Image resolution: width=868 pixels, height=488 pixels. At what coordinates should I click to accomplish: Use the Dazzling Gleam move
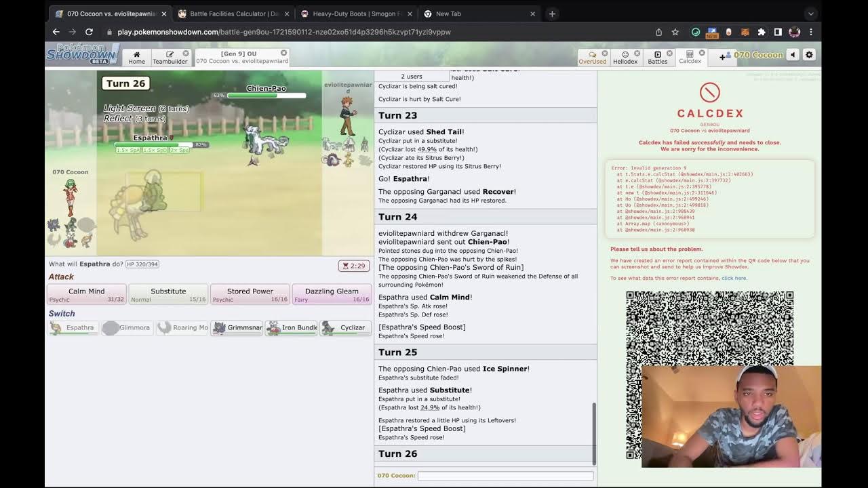pos(332,294)
